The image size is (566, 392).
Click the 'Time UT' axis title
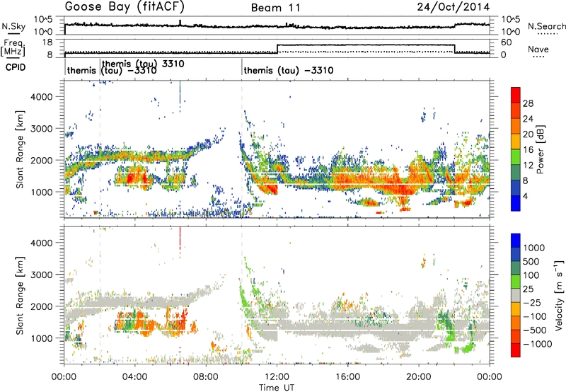[x=277, y=388]
